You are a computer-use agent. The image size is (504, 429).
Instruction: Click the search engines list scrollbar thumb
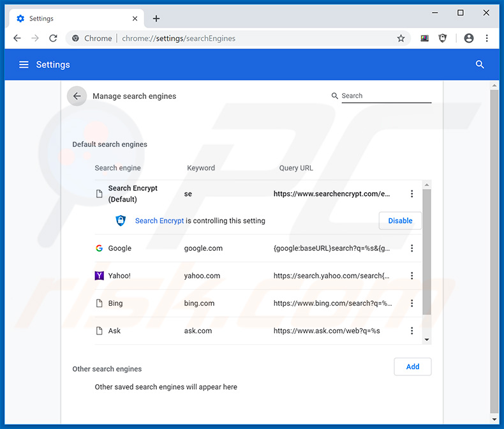(427, 252)
